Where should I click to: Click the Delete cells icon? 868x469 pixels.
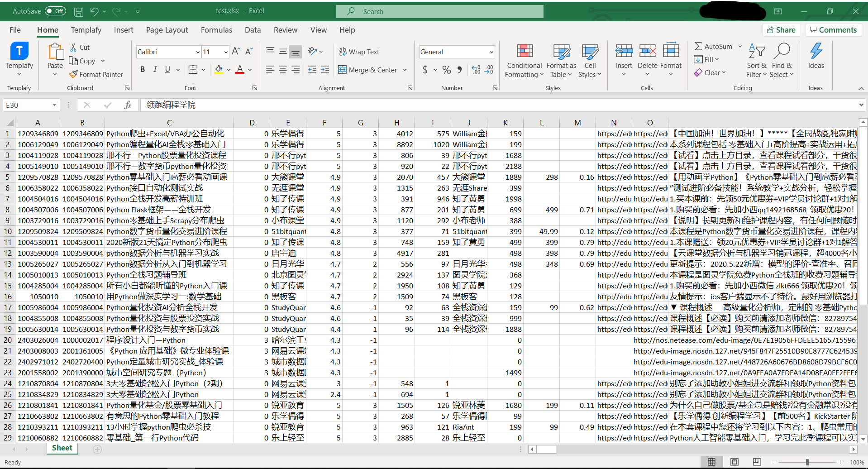click(x=647, y=51)
